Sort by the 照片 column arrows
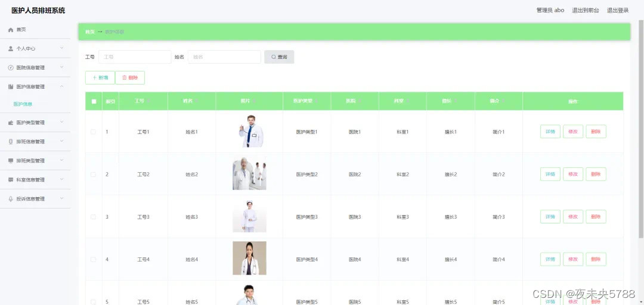The width and height of the screenshot is (644, 305). 254,101
